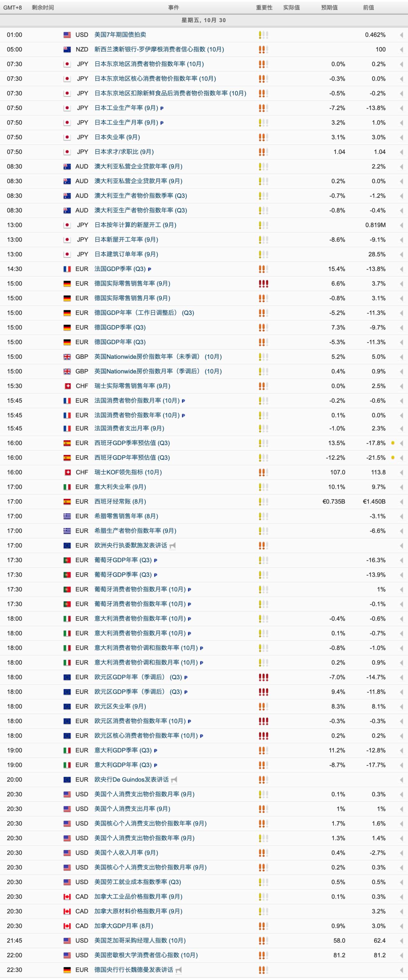408x980 pixels.
Task: Click forecast €0.735B in 西班牙经常账 row
Action: pyautogui.click(x=334, y=502)
